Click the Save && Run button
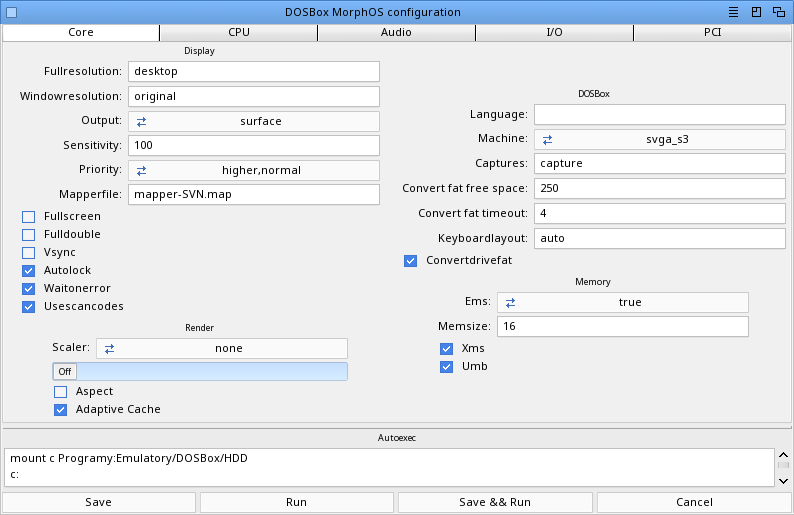 495,502
